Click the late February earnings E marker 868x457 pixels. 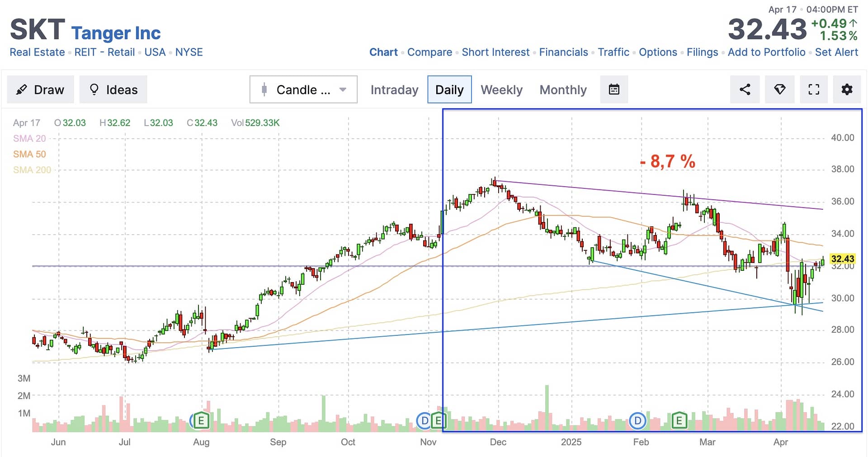(679, 421)
